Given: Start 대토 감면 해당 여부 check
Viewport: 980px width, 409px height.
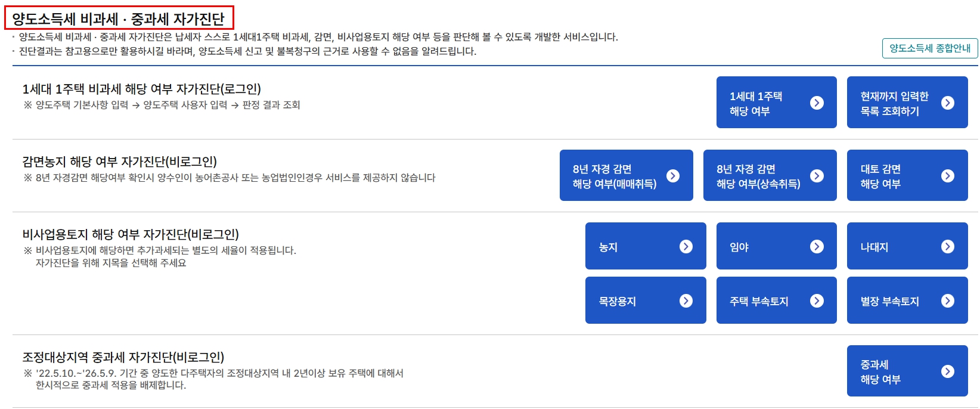Looking at the screenshot, I should [907, 175].
